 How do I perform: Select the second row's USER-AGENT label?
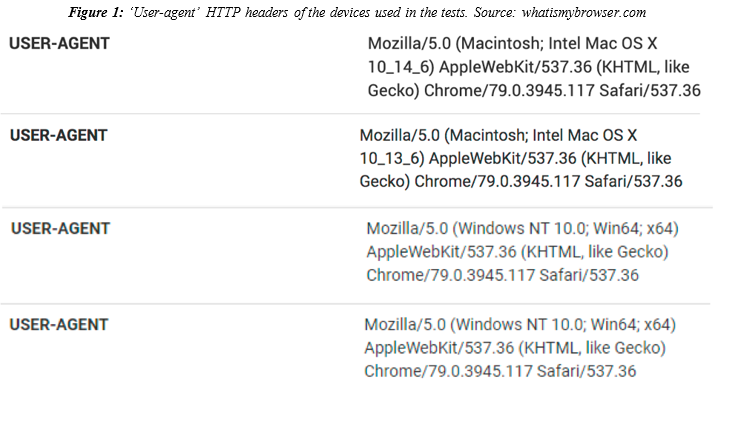[59, 135]
